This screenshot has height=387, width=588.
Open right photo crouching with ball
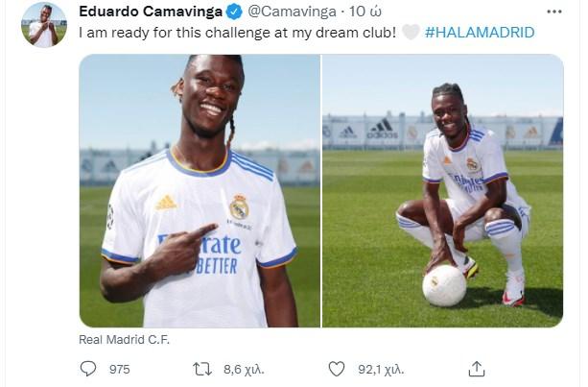click(443, 191)
